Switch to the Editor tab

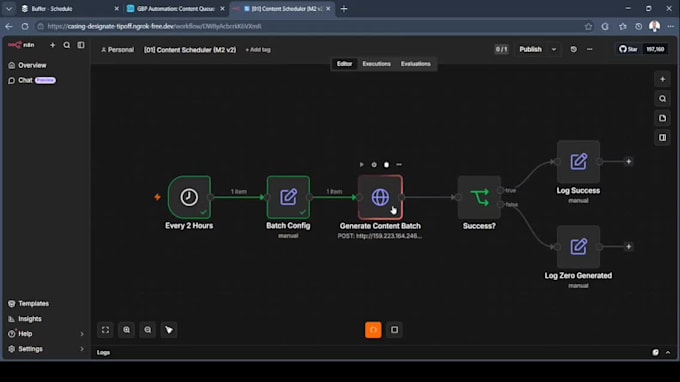[x=344, y=64]
